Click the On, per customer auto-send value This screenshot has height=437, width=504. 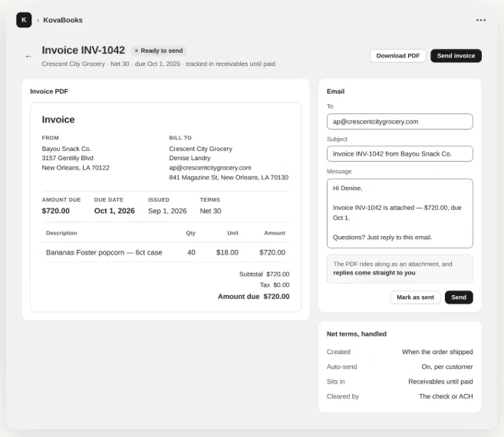(447, 366)
